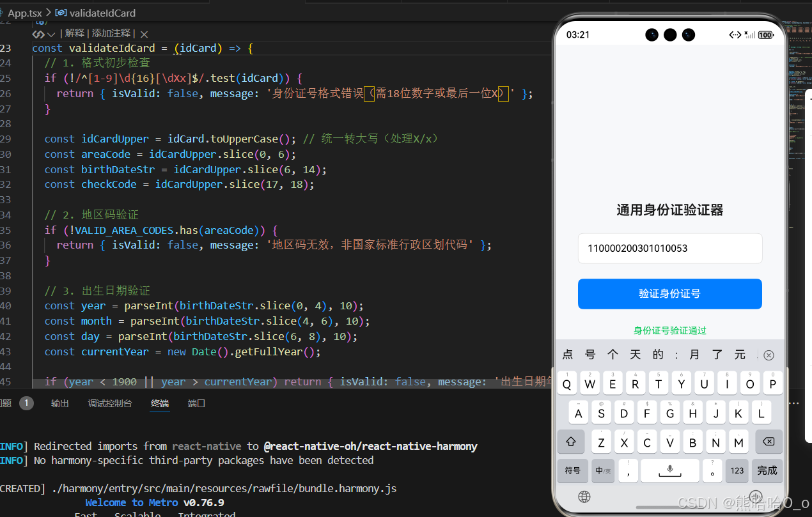Click line number 23 in the gutter
Screen dimensions: 812x517
(x=5, y=49)
